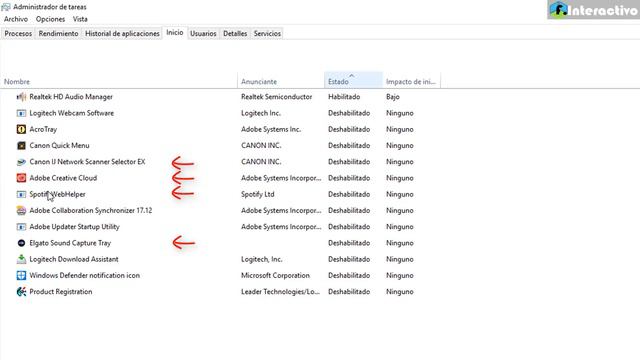
Task: Click the Administrador de tareas title bar icon
Action: 6,7
